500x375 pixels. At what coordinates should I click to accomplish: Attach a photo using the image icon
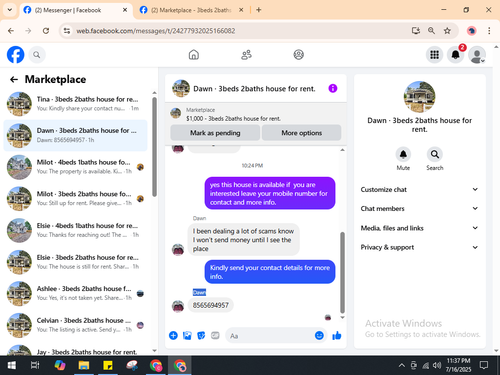click(187, 335)
